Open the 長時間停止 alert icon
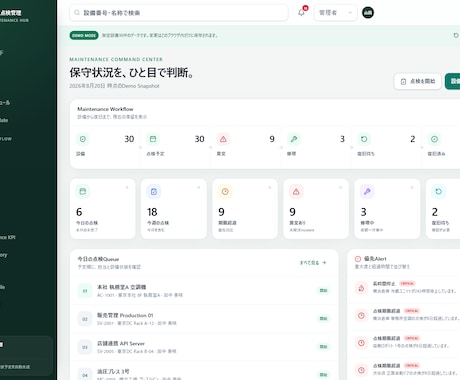 [x=361, y=288]
